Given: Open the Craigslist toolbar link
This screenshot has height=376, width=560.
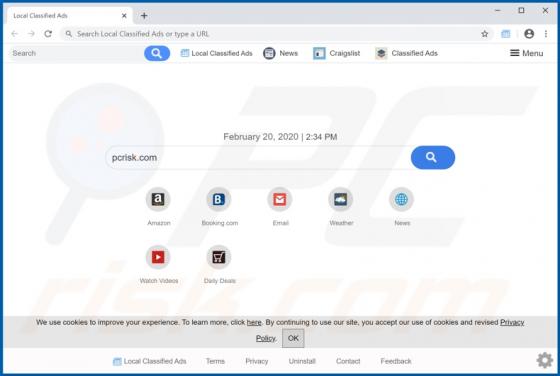Looking at the screenshot, I should (336, 53).
